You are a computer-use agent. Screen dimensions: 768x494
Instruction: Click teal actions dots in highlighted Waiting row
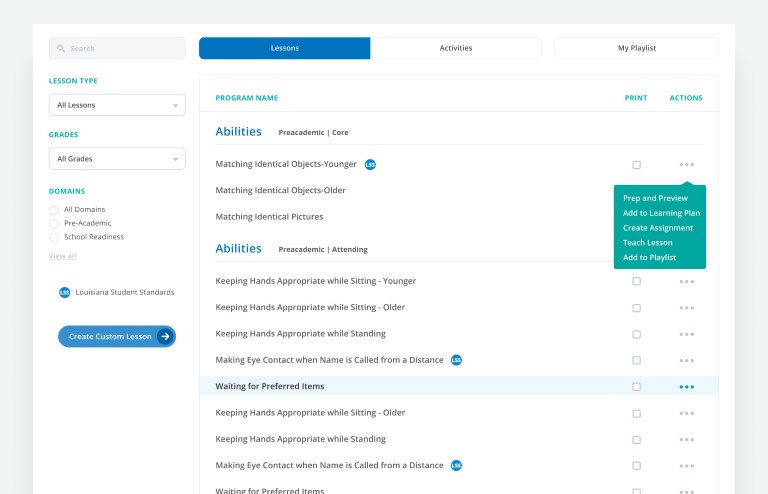(x=687, y=387)
